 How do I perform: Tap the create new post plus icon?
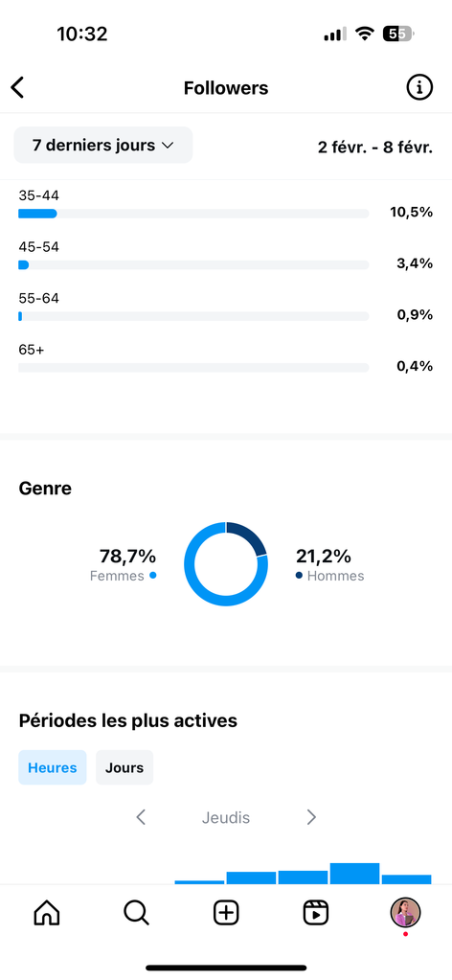pos(226,913)
